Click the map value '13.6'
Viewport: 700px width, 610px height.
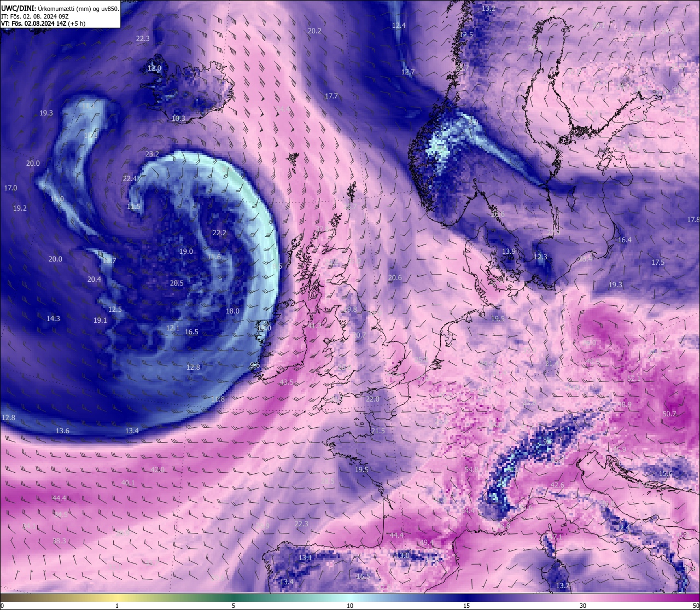coord(62,431)
